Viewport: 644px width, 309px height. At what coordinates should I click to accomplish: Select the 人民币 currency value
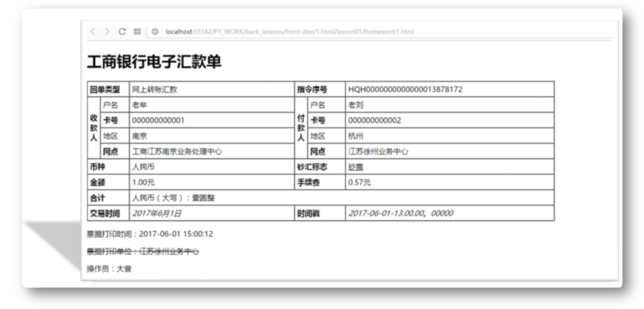coord(144,167)
